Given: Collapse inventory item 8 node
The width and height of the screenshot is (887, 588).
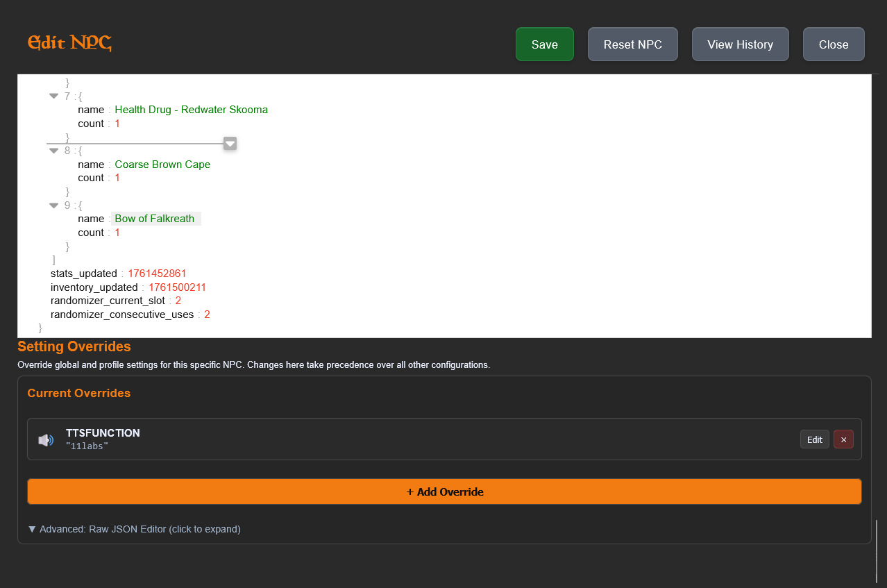Looking at the screenshot, I should coord(53,151).
